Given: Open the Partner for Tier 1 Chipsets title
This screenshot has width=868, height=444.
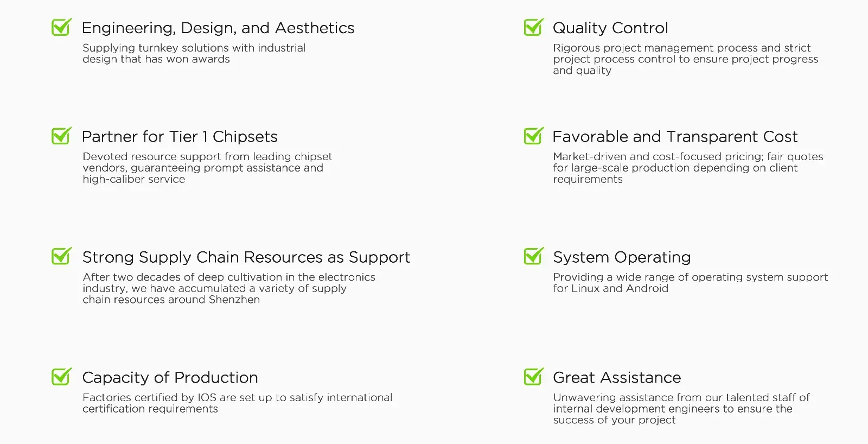Looking at the screenshot, I should 180,137.
